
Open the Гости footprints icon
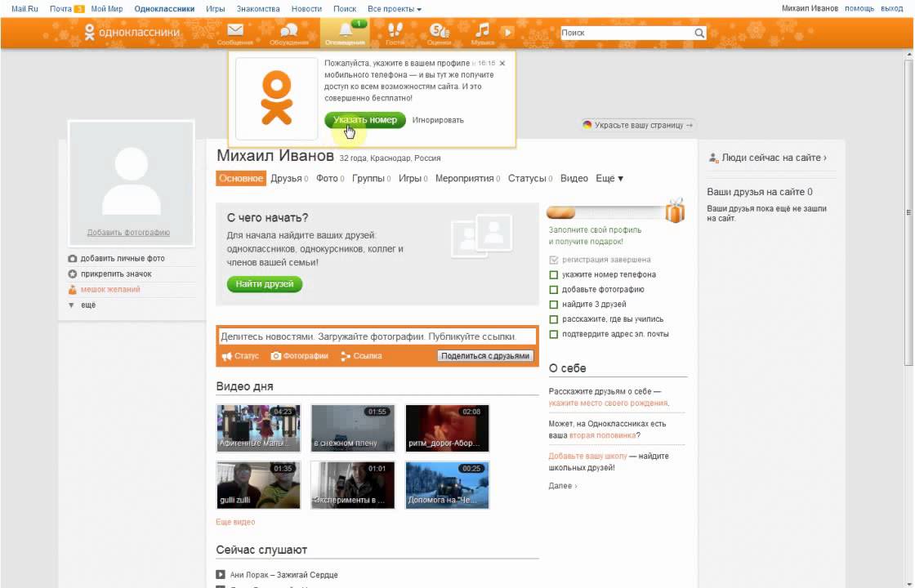pyautogui.click(x=395, y=31)
